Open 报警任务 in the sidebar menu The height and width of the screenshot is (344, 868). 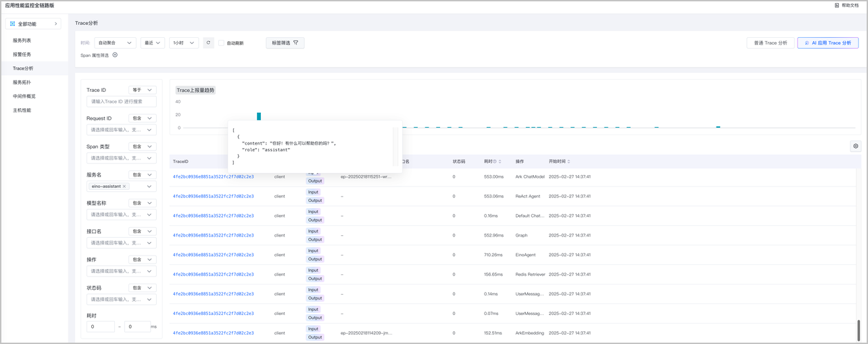[22, 54]
